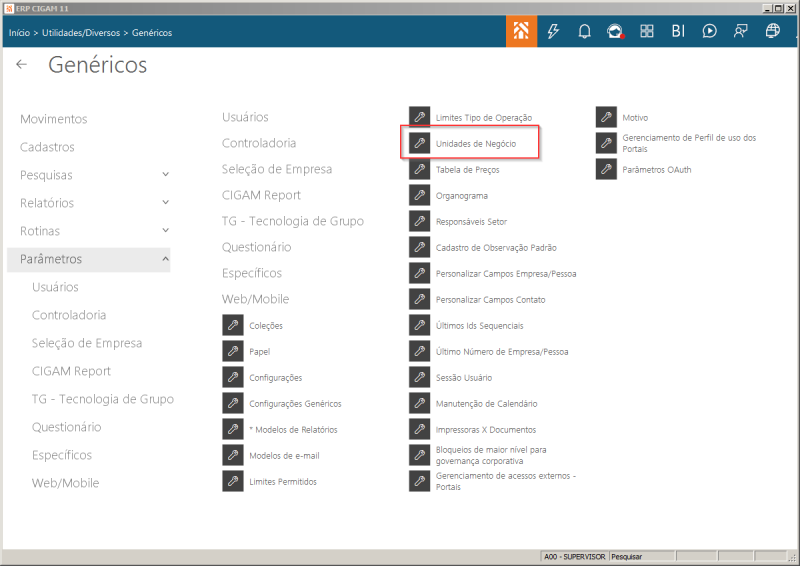The width and height of the screenshot is (800, 566).
Task: Open the BI icon in the header
Action: point(678,32)
